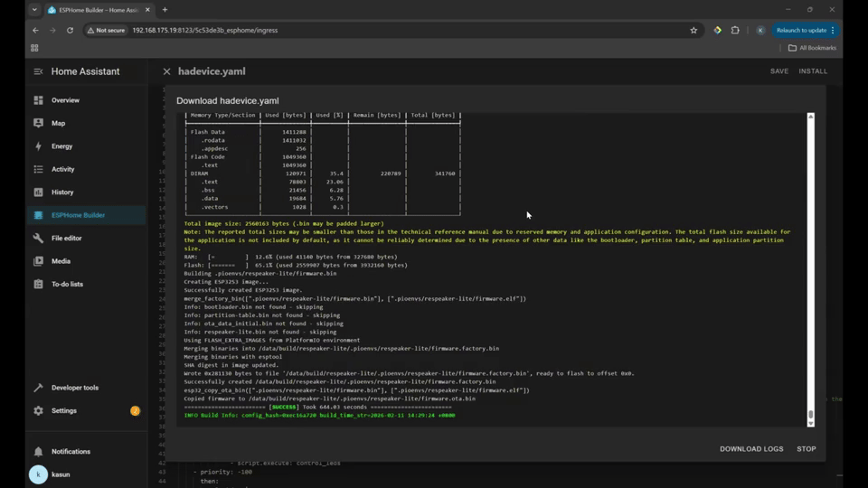The width and height of the screenshot is (868, 488).
Task: Save the hadevice.yaml file
Action: 778,71
